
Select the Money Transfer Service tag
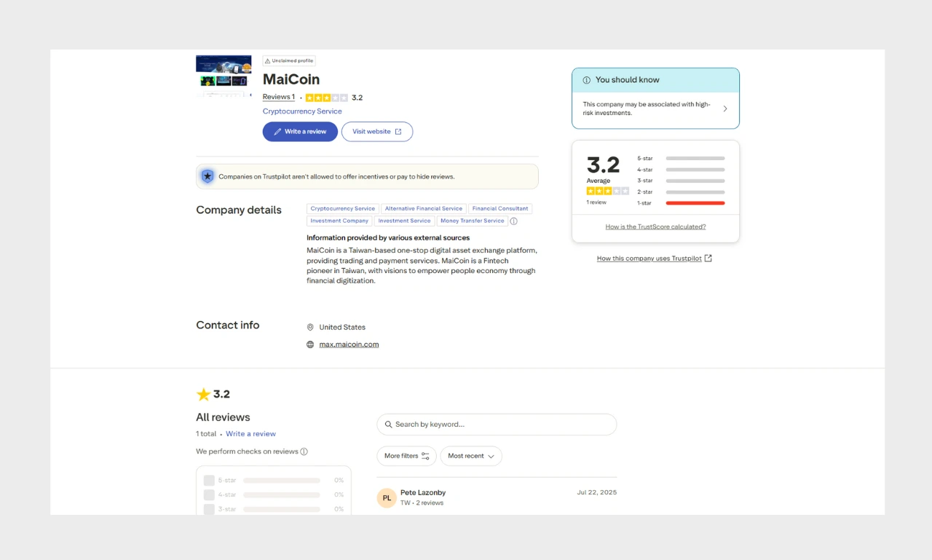(472, 221)
